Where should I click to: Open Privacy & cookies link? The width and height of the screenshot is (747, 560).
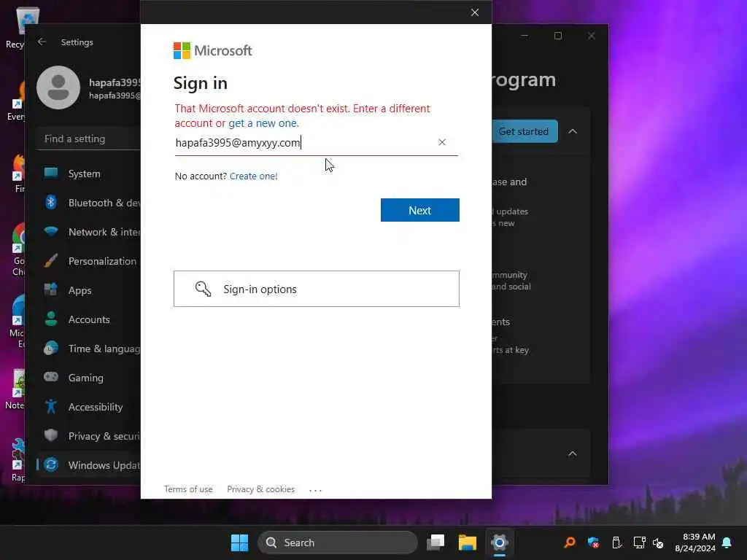click(x=260, y=489)
